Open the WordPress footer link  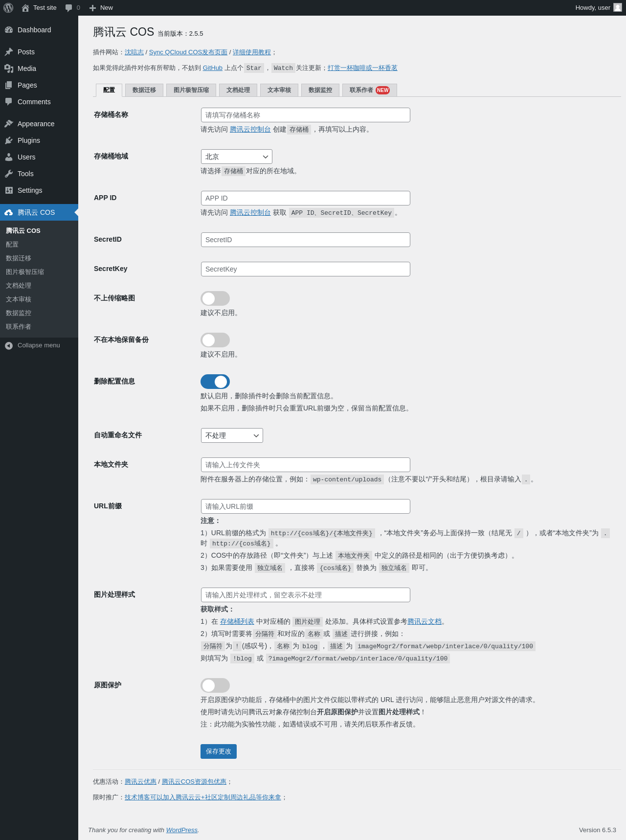pos(182,830)
